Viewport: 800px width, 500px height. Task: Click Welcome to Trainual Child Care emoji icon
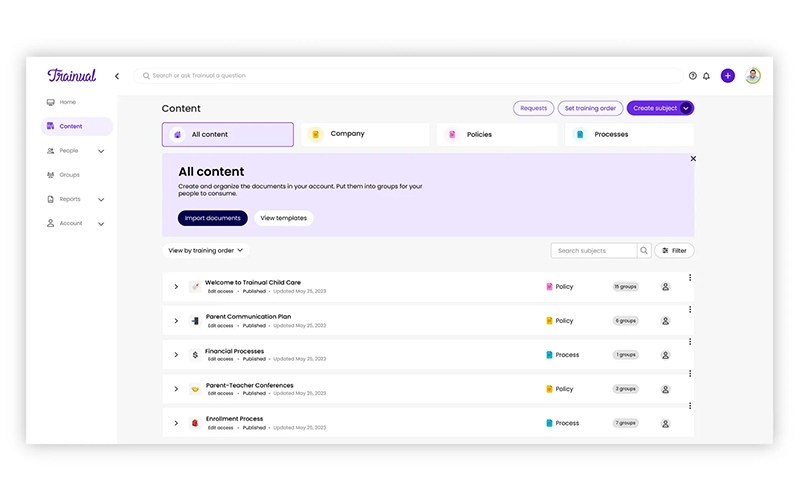(195, 287)
